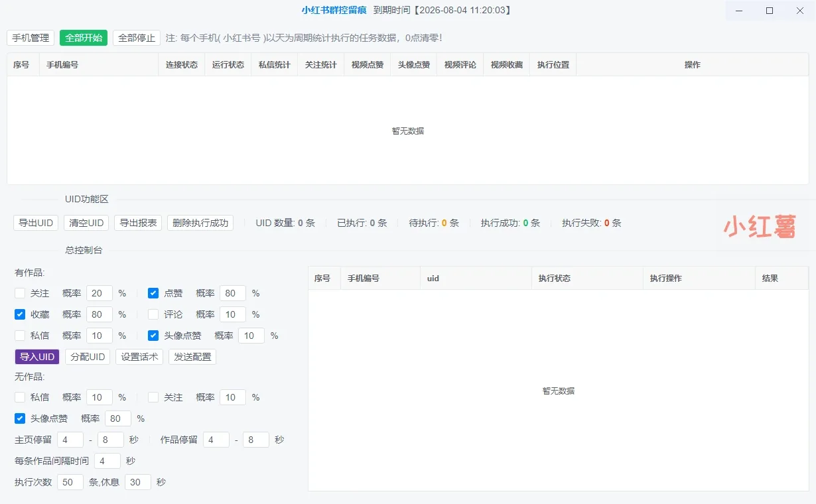Click the 删除执行成功 button

(200, 223)
